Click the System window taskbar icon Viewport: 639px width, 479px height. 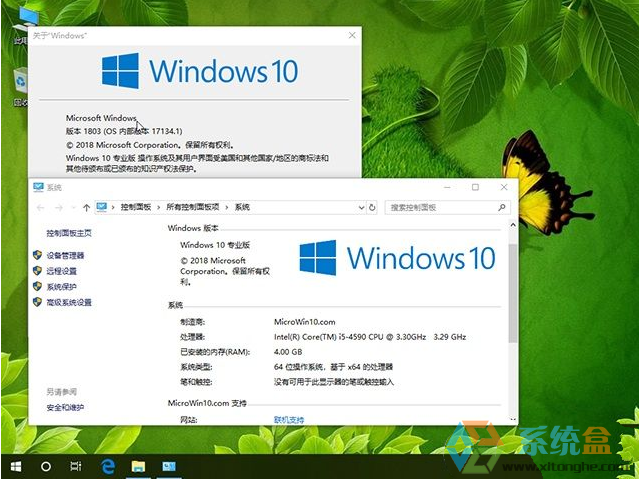coord(169,466)
